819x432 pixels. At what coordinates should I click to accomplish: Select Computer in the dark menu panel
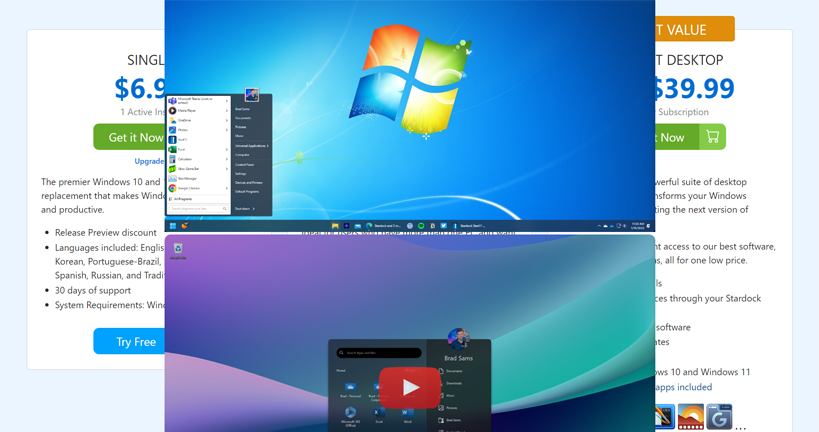[242, 155]
